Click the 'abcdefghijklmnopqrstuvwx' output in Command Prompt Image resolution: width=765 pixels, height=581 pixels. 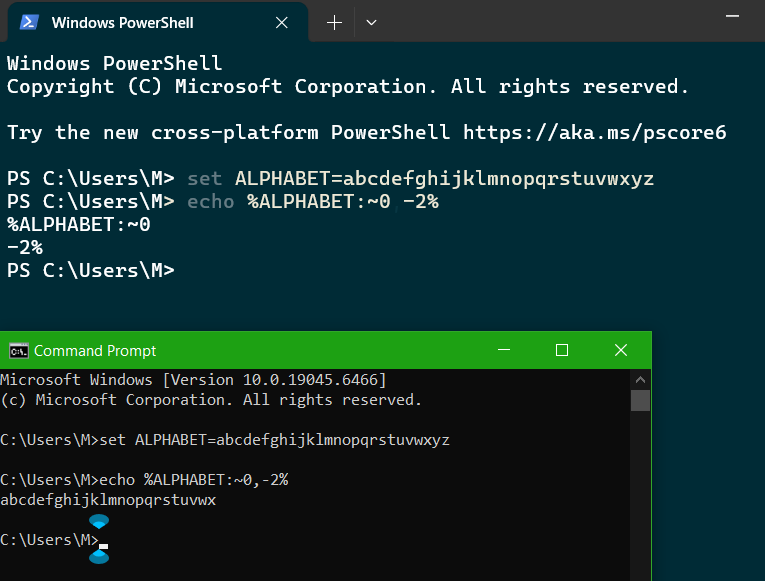pyautogui.click(x=108, y=500)
